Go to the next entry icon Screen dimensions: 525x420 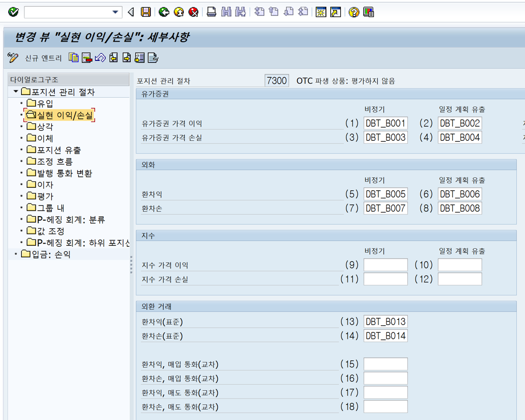[127, 58]
